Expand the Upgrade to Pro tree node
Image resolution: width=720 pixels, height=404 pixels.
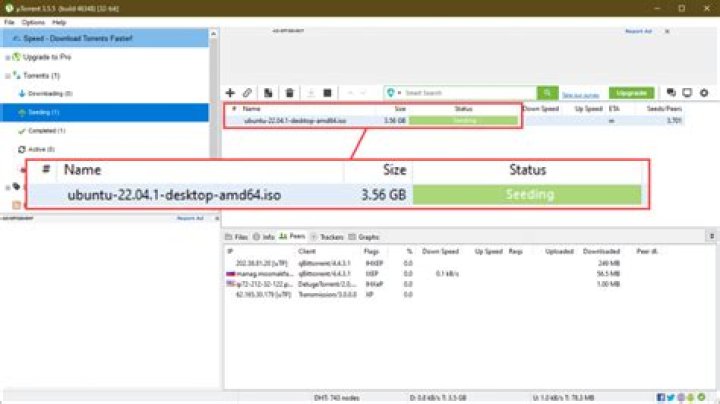8,57
